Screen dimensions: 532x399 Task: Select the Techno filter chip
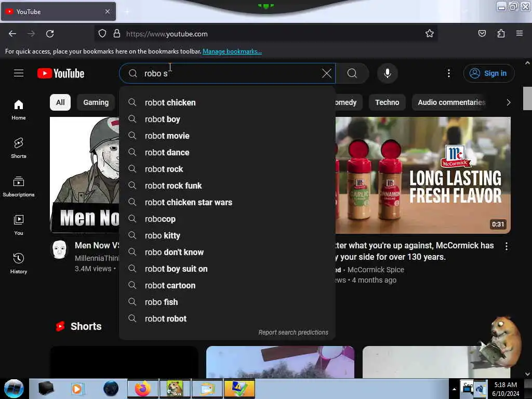[x=387, y=102]
